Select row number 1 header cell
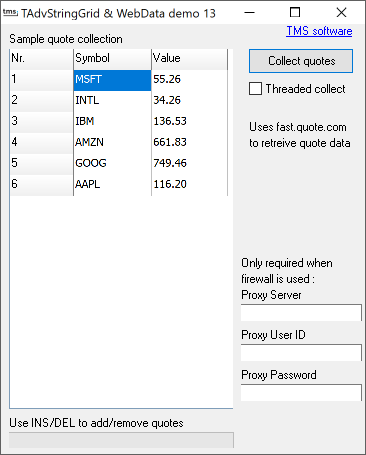Viewport: 366px width, 455px height. (41, 80)
